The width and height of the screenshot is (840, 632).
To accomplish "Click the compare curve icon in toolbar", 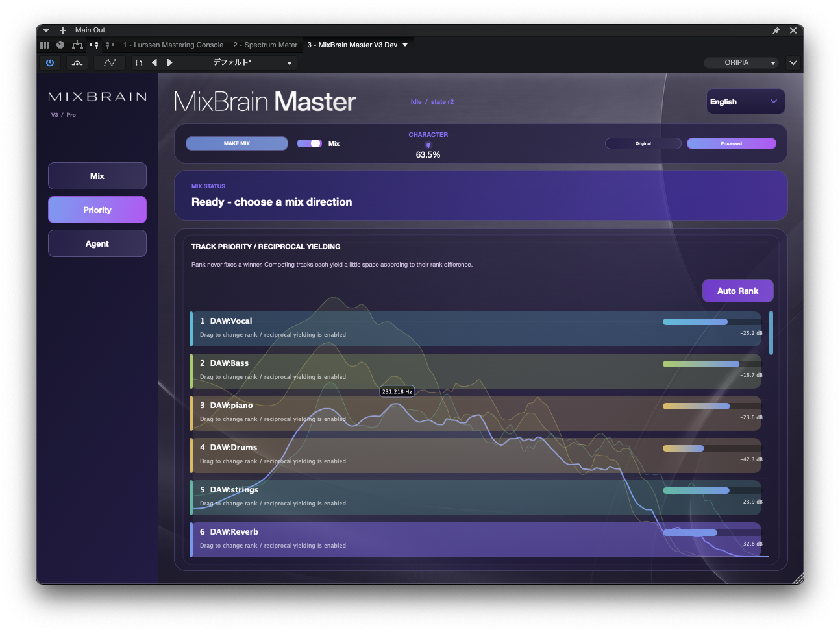I will coord(77,63).
